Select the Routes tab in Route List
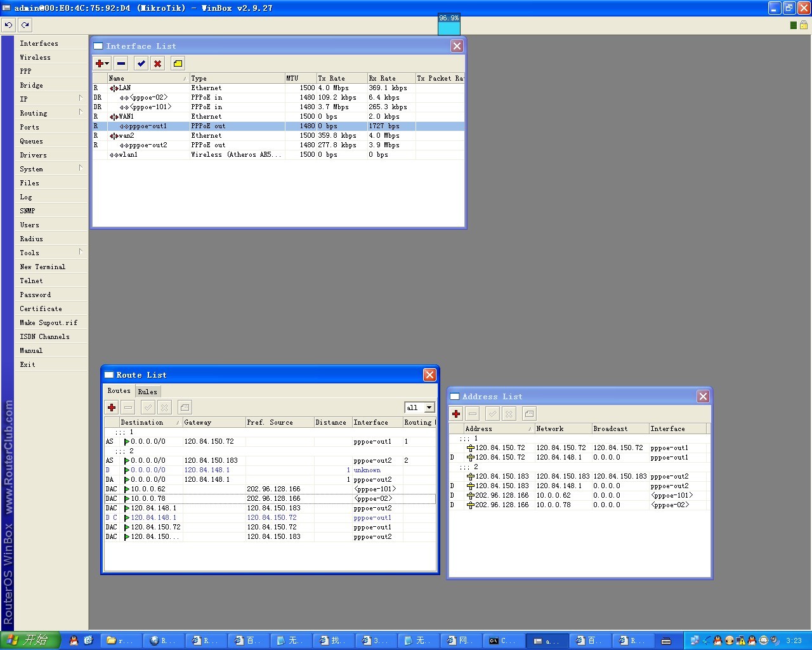 click(119, 391)
